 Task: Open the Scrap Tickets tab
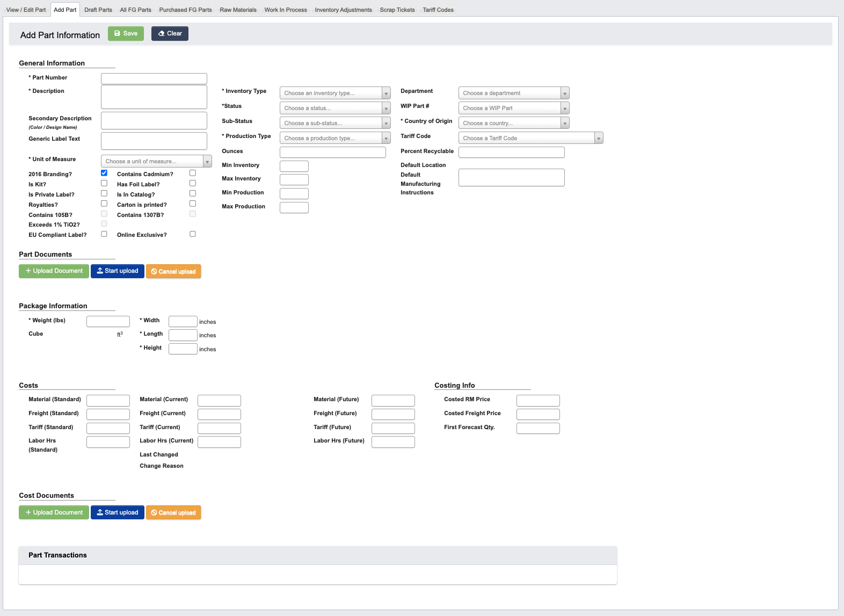click(x=397, y=10)
